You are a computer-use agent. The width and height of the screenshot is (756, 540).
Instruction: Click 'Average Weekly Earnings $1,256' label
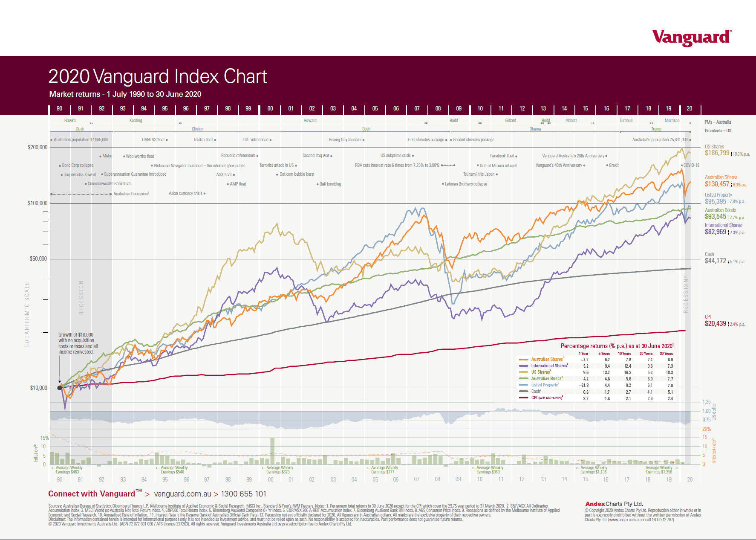659,470
